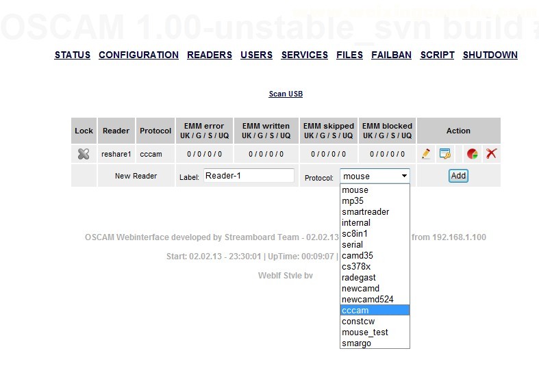Image resolution: width=539 pixels, height=392 pixels.
Task: Pick mouse_test protocol option
Action: tap(375, 332)
